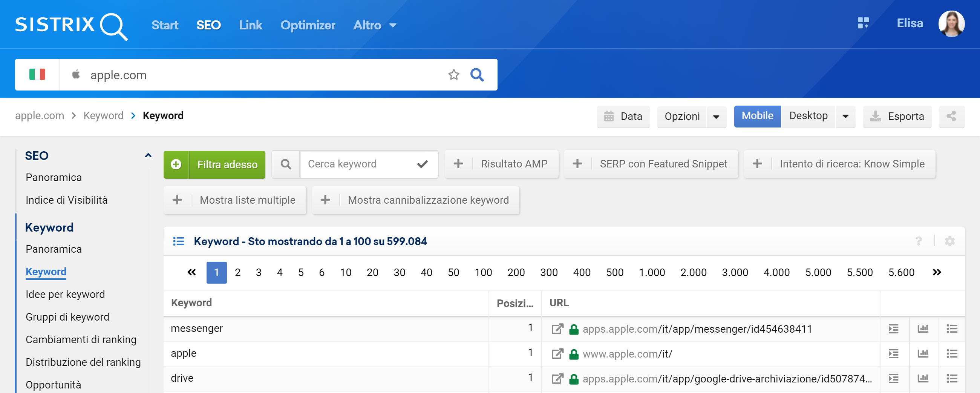Sort by Posizi... column header
Screen dimensions: 980x393
click(x=515, y=303)
